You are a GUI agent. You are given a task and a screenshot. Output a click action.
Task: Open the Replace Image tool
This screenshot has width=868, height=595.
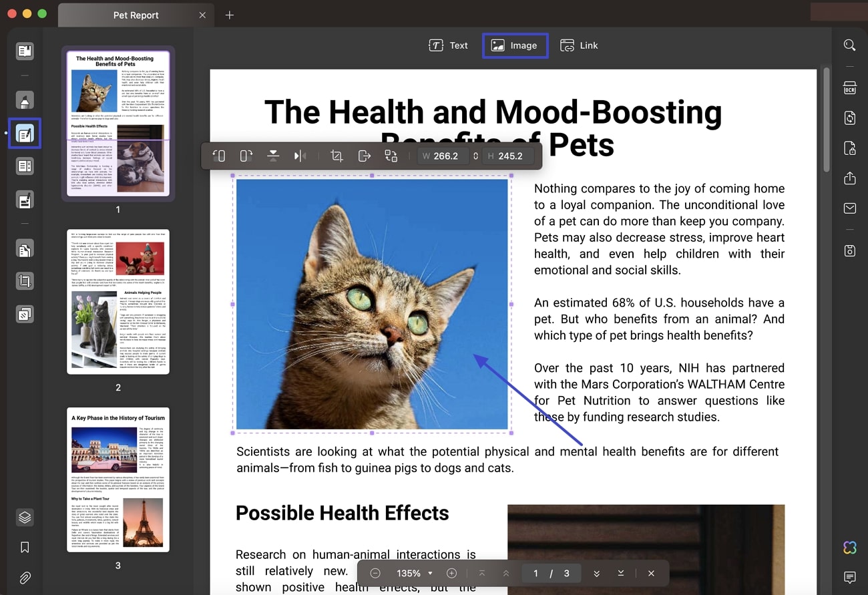point(391,156)
